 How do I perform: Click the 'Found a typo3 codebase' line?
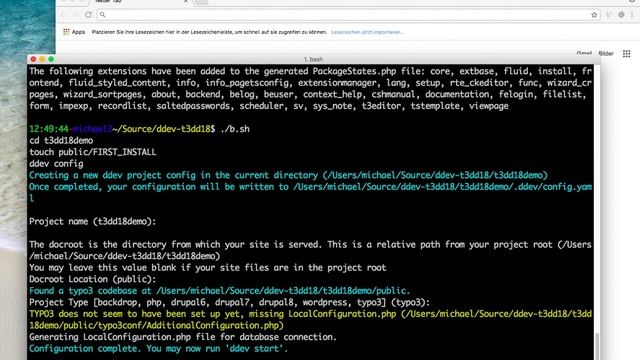tap(219, 291)
